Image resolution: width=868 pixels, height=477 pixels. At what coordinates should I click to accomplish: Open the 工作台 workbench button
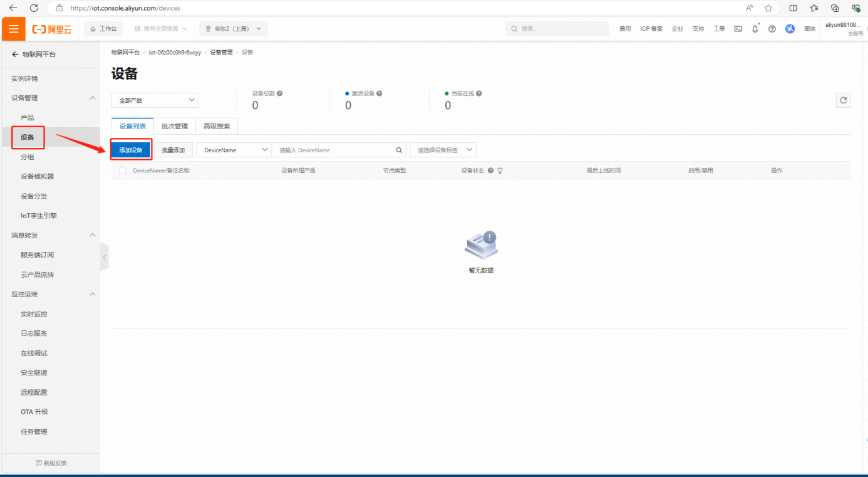pos(104,29)
